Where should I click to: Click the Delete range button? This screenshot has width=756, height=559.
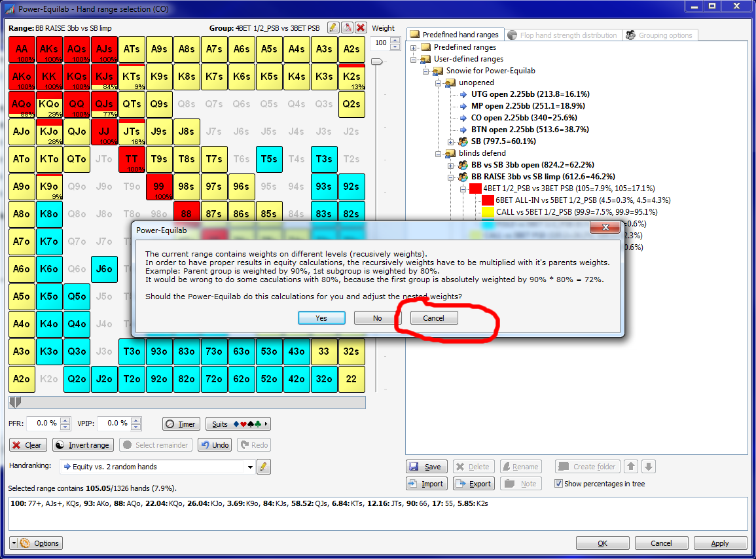pyautogui.click(x=474, y=467)
